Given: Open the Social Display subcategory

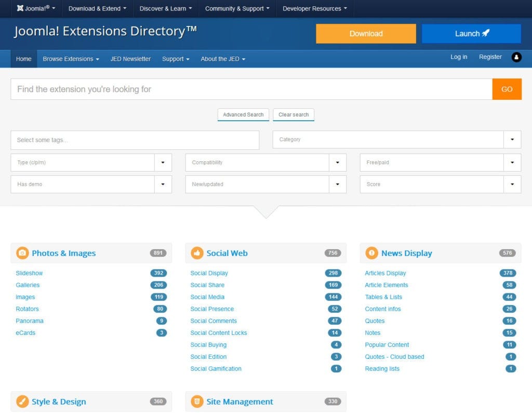Looking at the screenshot, I should (209, 273).
